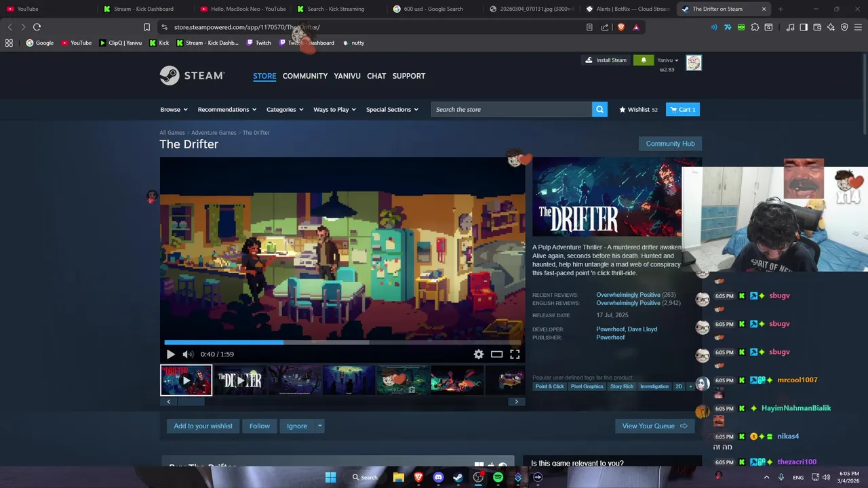Play the trailer video

(171, 354)
